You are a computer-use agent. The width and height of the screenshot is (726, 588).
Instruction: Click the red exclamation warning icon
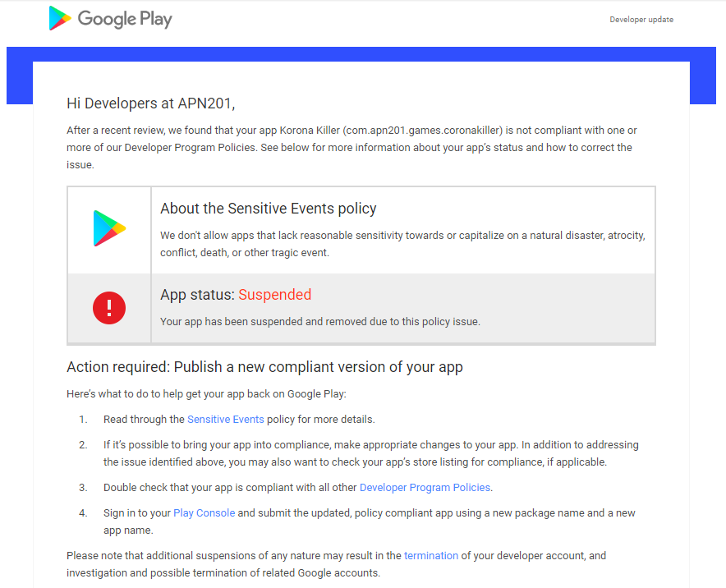pos(108,308)
